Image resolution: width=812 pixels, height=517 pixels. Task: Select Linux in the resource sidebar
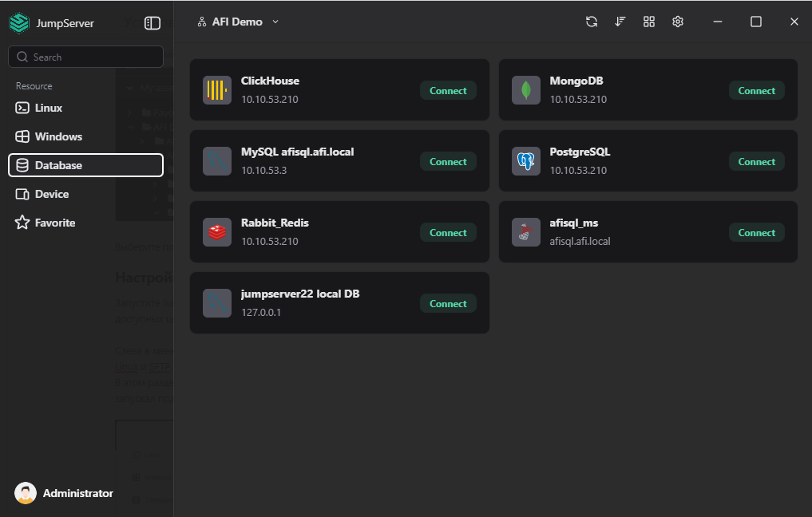tap(48, 108)
